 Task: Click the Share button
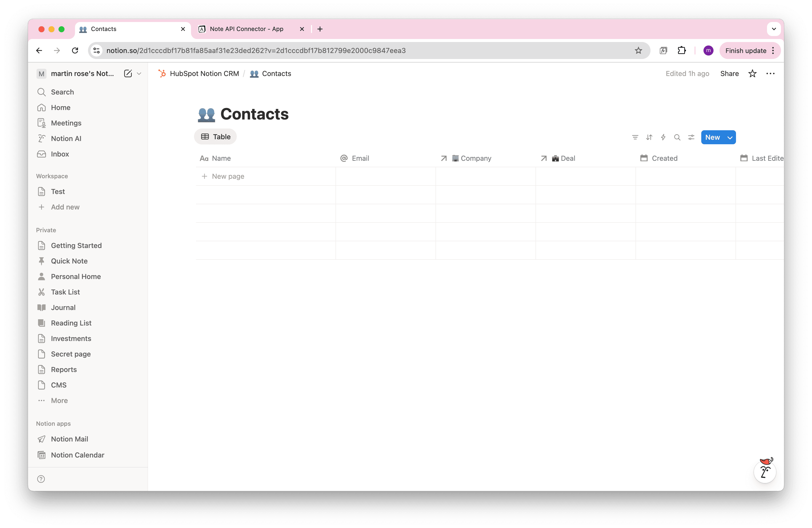point(729,73)
